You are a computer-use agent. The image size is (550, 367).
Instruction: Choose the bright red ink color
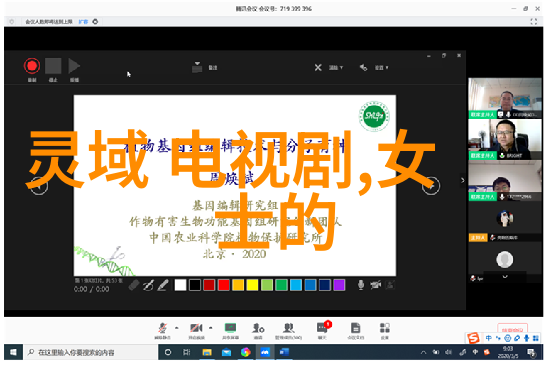pyautogui.click(x=223, y=285)
